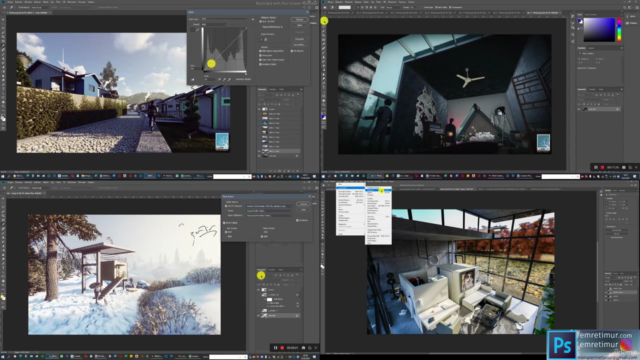Click inside the color picker field in Color panel
This screenshot has height=360, width=640.
(599, 29)
